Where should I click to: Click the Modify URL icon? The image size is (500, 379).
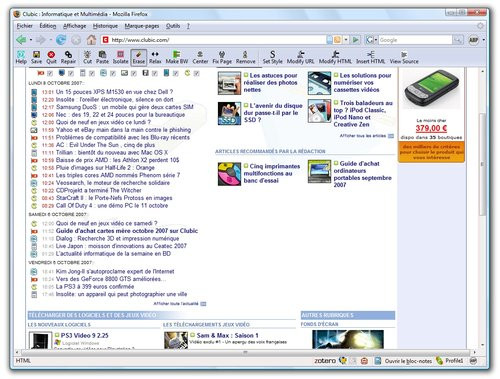click(300, 57)
